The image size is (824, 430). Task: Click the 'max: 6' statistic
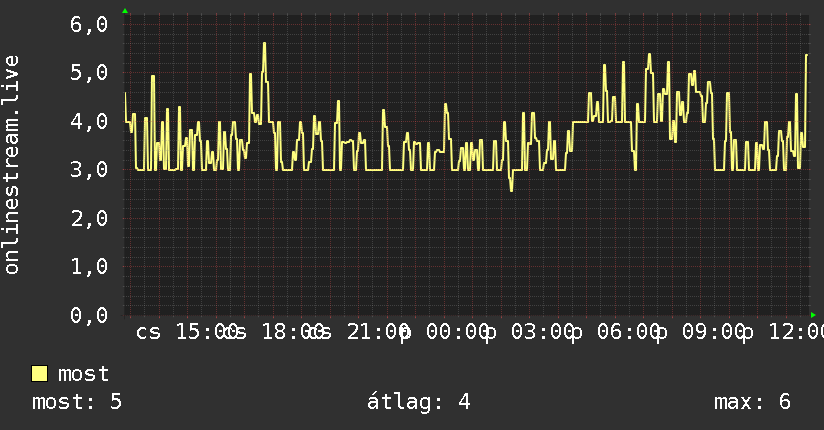pyautogui.click(x=752, y=402)
